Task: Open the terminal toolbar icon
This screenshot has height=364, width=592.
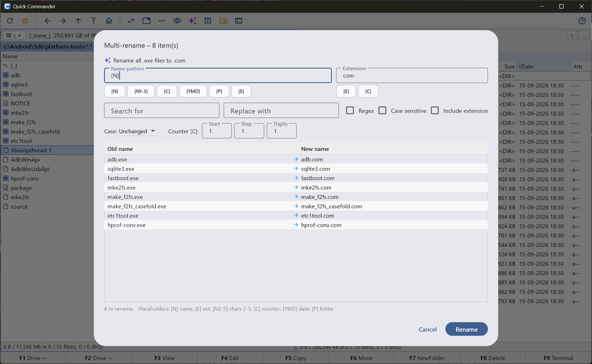Action: click(x=239, y=21)
